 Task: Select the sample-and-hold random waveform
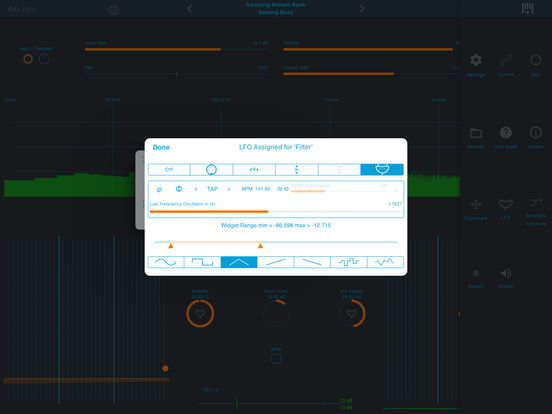pos(349,262)
